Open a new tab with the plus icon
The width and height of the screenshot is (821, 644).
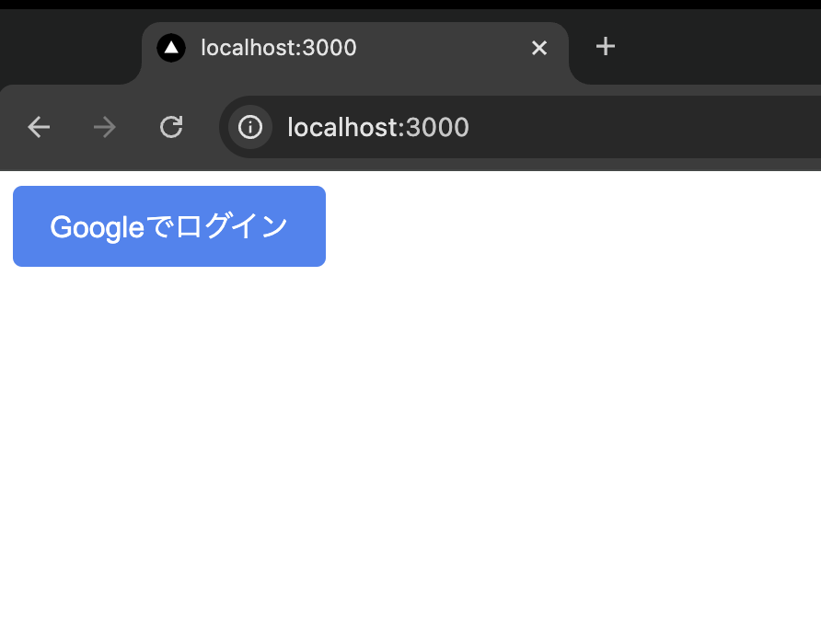[x=605, y=46]
